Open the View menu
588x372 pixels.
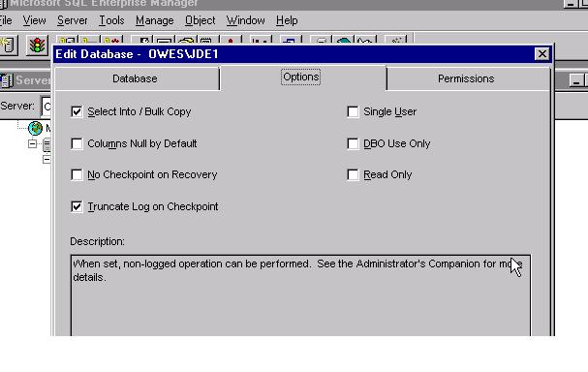[x=34, y=20]
